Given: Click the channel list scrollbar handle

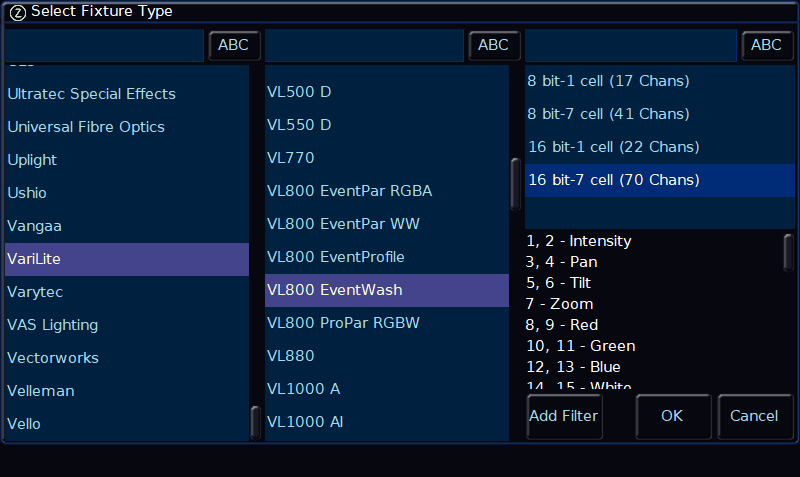Looking at the screenshot, I should coord(789,253).
